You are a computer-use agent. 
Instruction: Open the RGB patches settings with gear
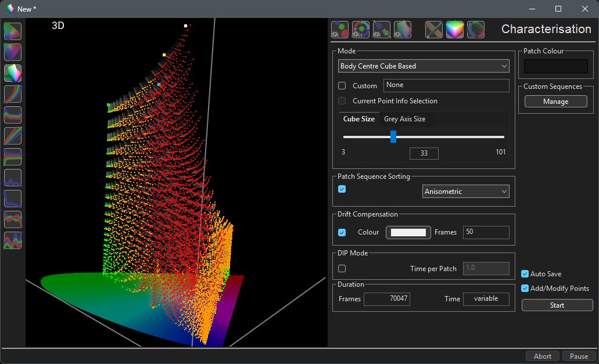click(340, 30)
